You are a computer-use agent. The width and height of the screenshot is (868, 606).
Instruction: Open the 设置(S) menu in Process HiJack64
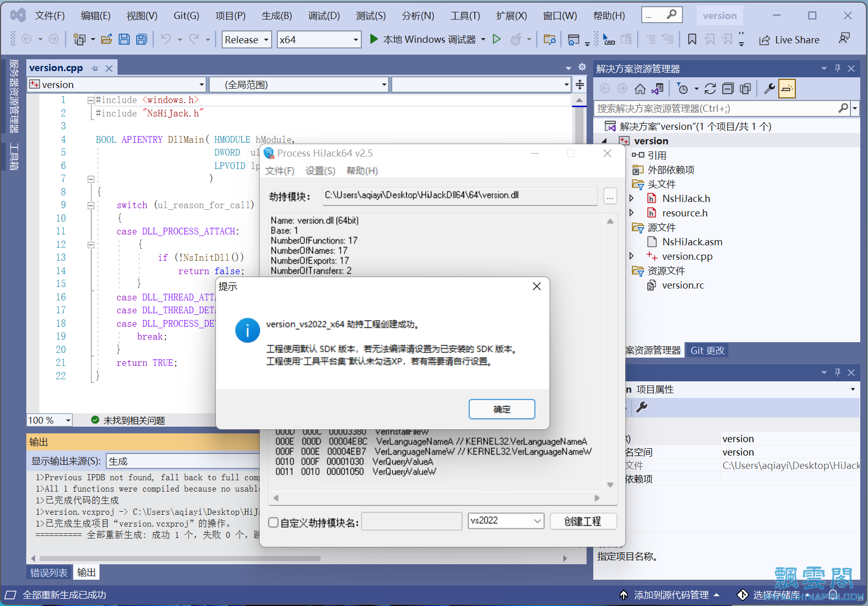coord(320,171)
